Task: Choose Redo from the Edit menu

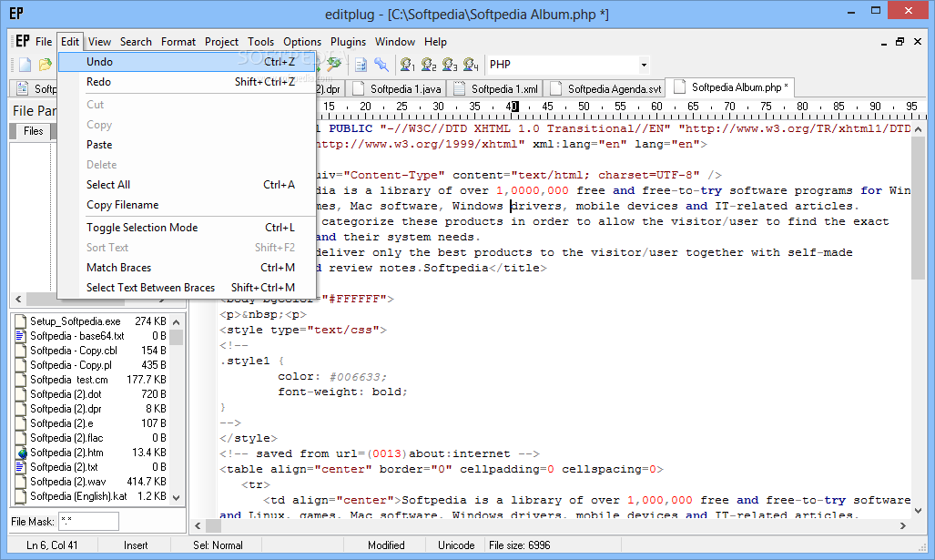Action: coord(187,82)
